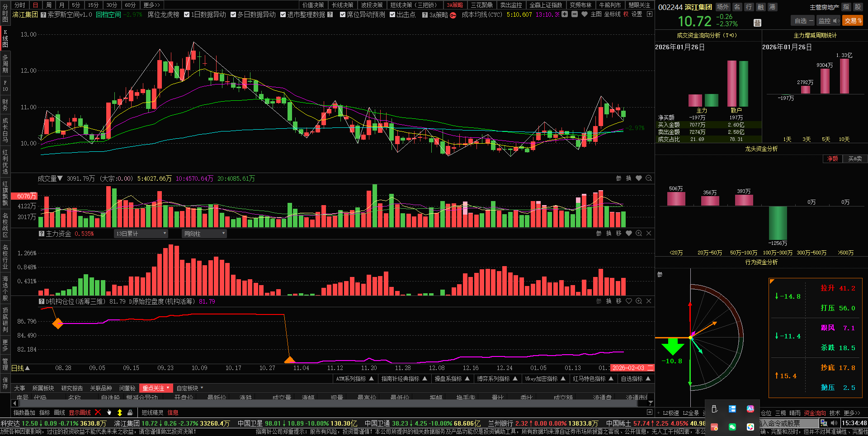Expand the 博弈系列指标 list
The height and width of the screenshot is (436, 868).
point(497,379)
